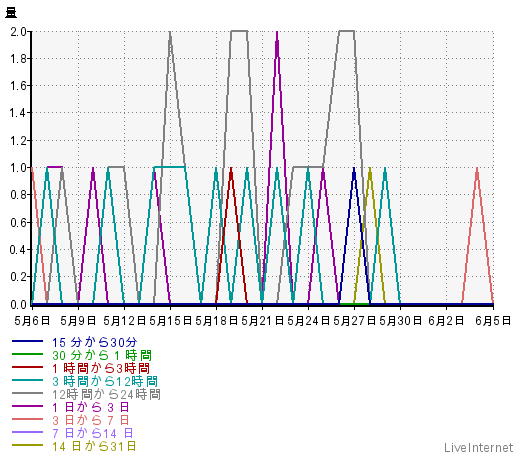
Task: Click the dark red 1時間から3時間 legend swatch
Action: tap(27, 367)
